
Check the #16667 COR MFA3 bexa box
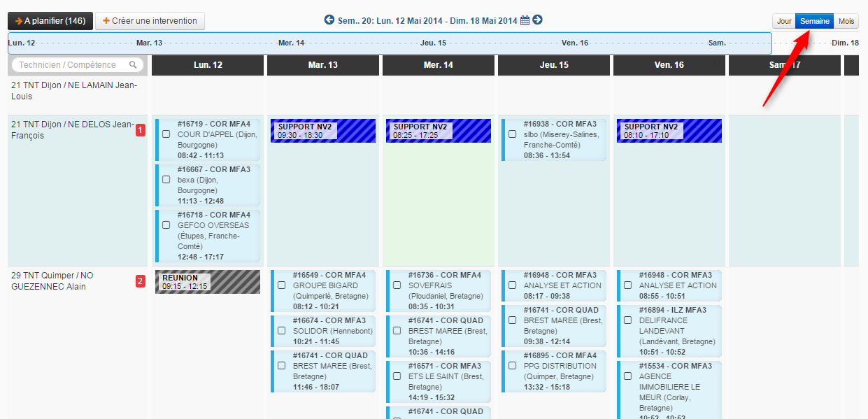click(x=166, y=180)
